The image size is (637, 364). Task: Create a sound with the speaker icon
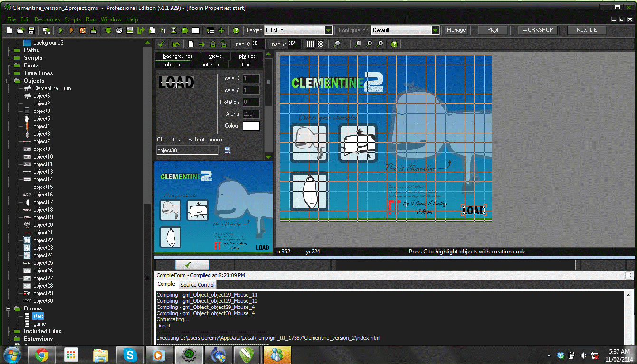coord(119,30)
